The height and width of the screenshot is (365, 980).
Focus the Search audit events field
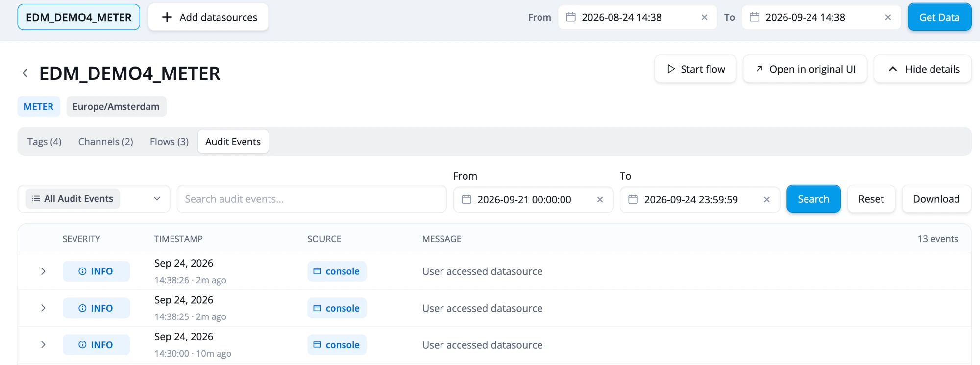tap(312, 199)
